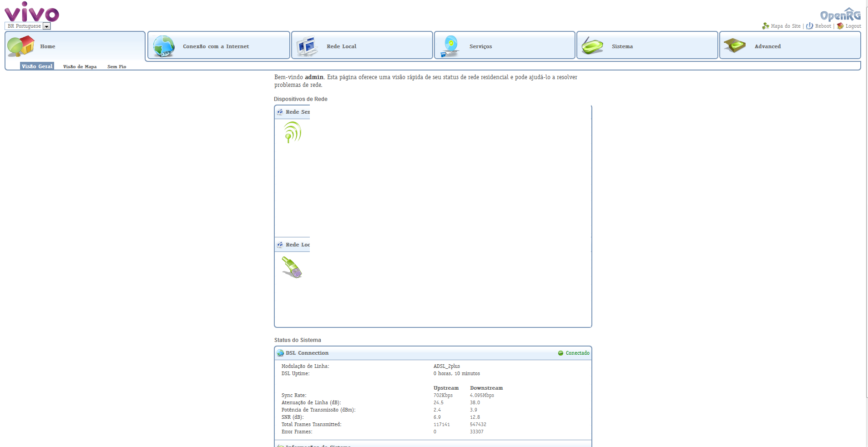Click the Downstream column header
The image size is (868, 447).
[x=486, y=388]
